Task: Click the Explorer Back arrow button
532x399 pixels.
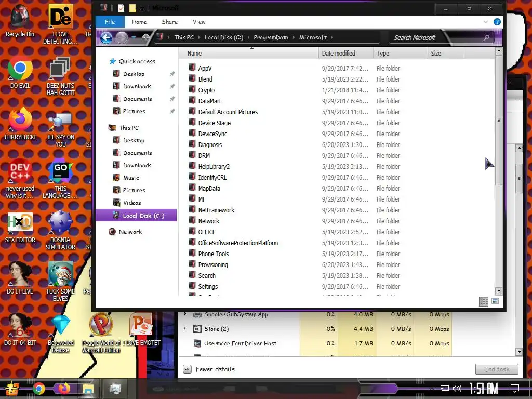Action: 106,37
